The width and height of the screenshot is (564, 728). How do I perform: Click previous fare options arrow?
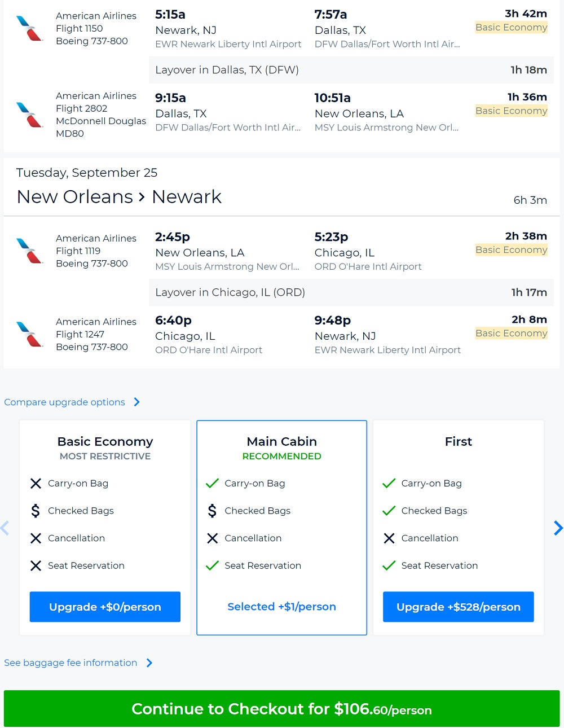point(5,528)
